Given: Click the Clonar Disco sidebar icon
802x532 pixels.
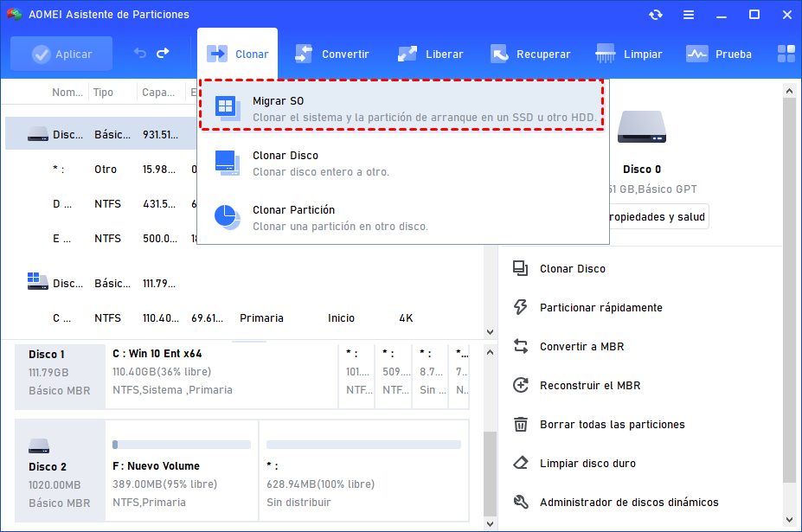Looking at the screenshot, I should point(521,268).
